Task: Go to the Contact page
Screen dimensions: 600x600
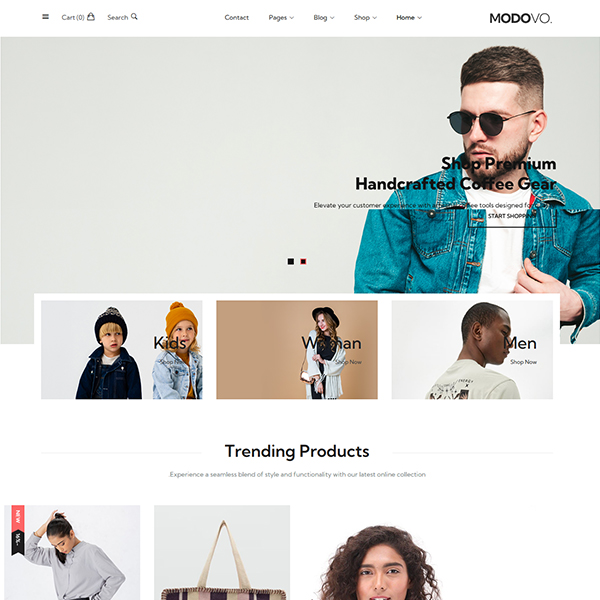Action: [x=236, y=18]
